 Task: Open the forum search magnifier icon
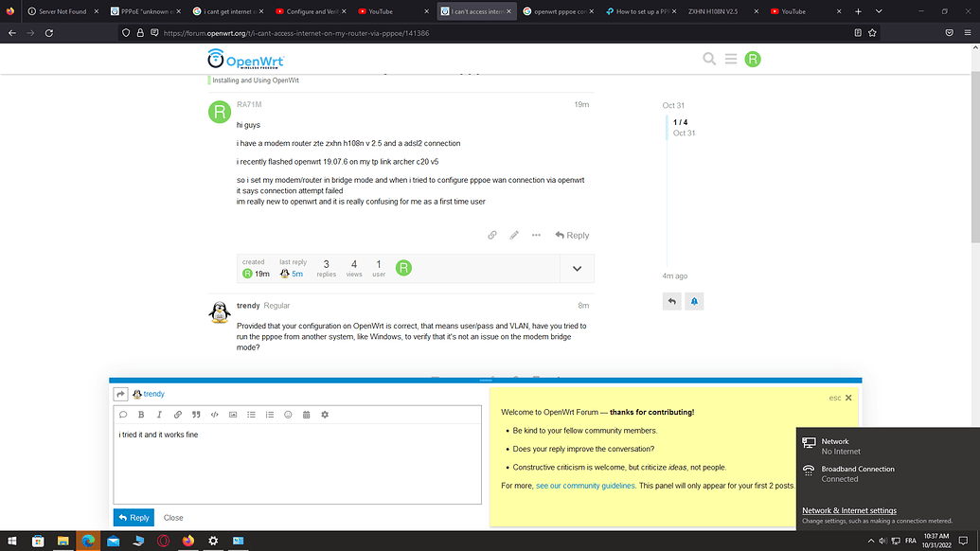click(x=708, y=59)
